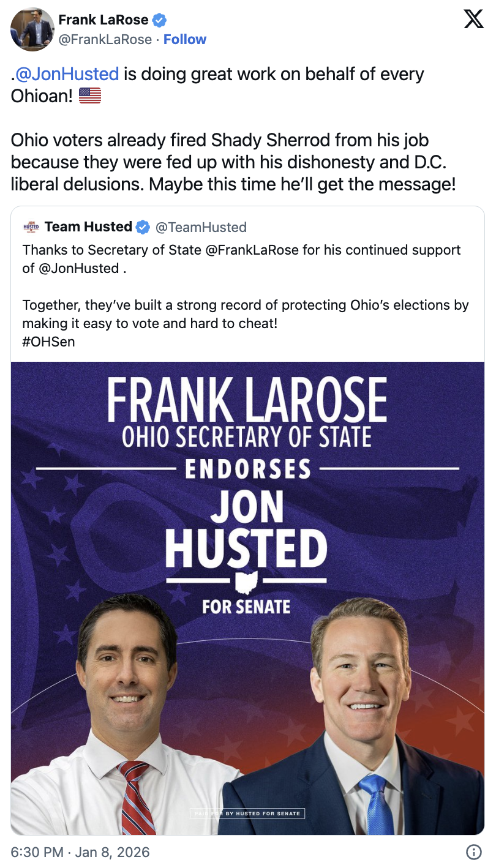Click the Follow button
The width and height of the screenshot is (496, 868).
[x=184, y=39]
